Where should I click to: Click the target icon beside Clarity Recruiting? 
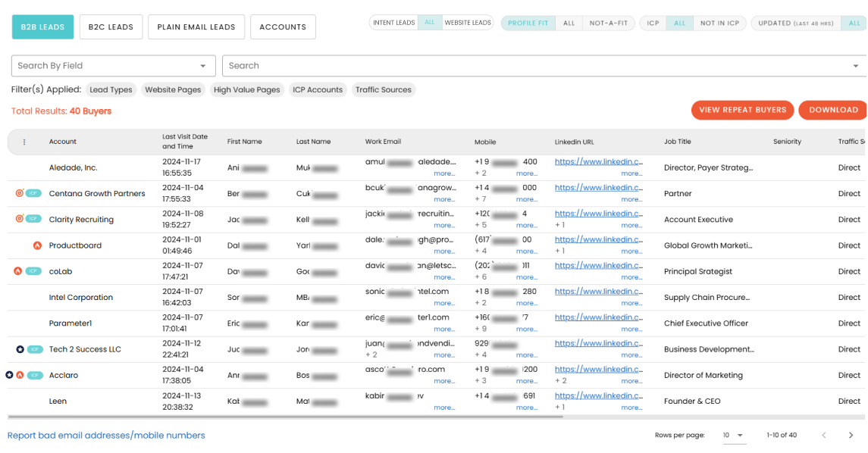(20, 219)
